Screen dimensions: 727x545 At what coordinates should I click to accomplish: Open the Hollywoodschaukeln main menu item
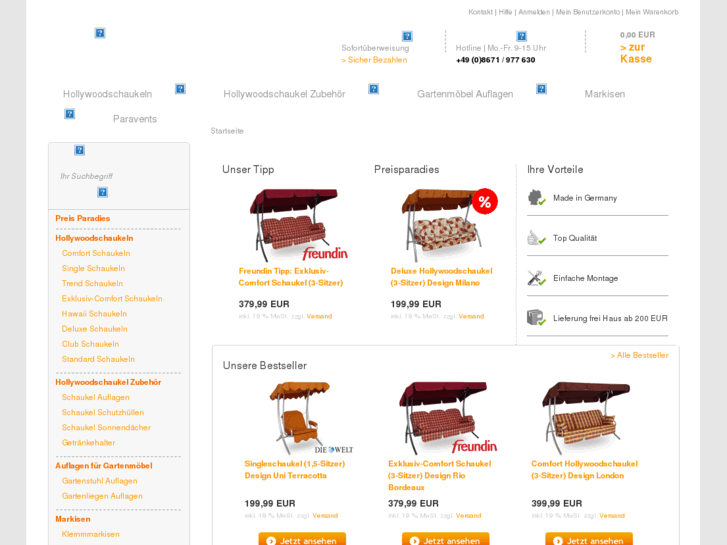108,94
